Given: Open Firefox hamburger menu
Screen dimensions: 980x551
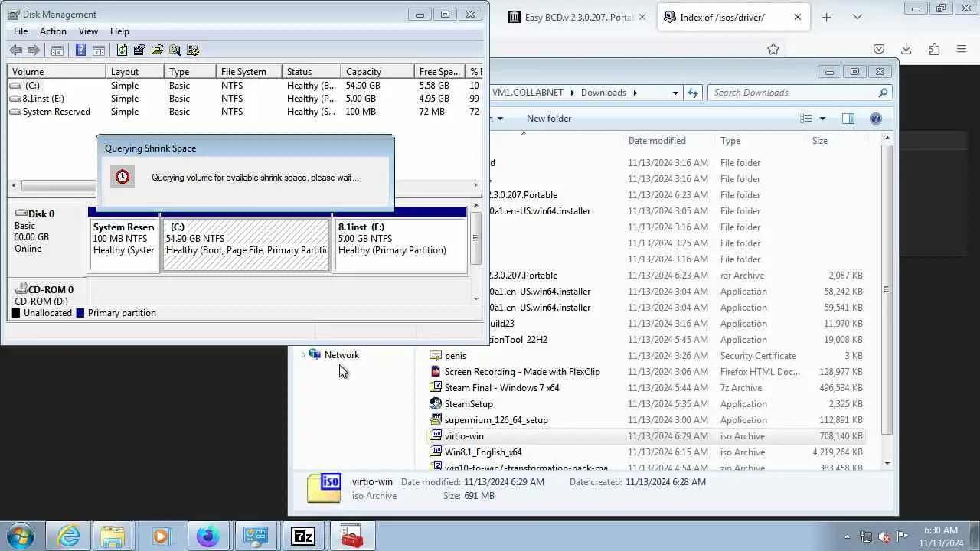Looking at the screenshot, I should (x=962, y=49).
